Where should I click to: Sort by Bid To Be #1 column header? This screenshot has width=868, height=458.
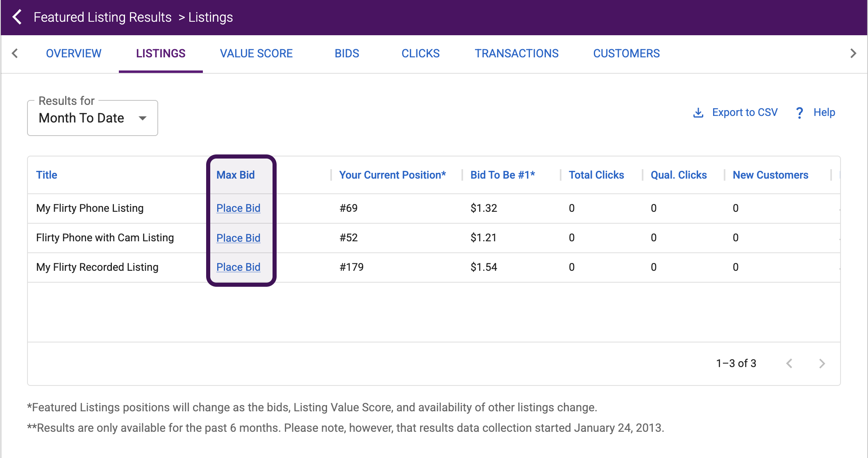(x=503, y=175)
